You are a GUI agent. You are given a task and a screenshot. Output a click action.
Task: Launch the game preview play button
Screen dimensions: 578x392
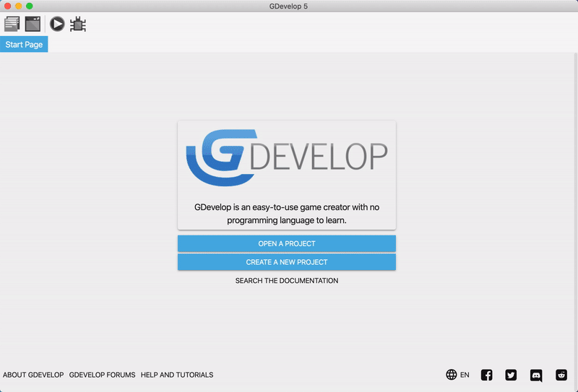click(x=57, y=24)
